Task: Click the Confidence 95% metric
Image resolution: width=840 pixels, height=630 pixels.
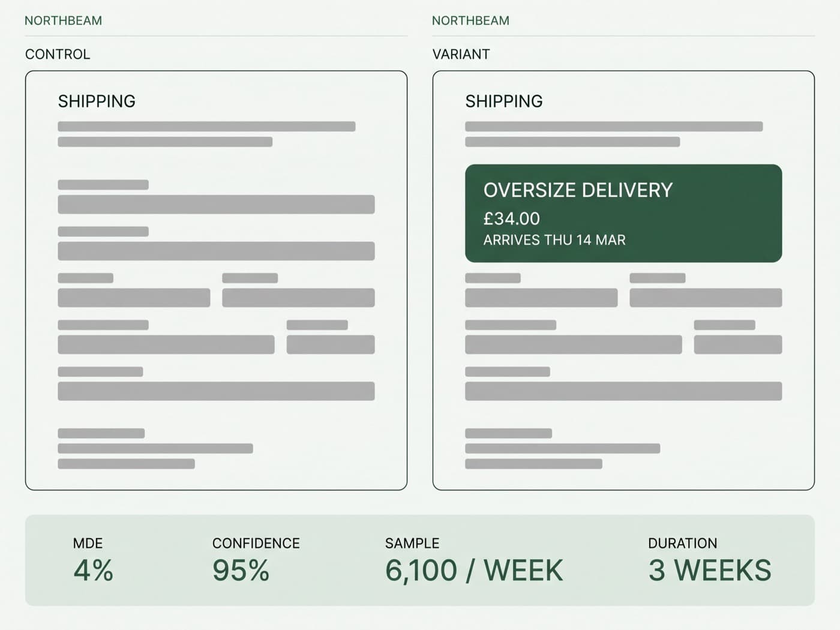Action: click(x=256, y=561)
